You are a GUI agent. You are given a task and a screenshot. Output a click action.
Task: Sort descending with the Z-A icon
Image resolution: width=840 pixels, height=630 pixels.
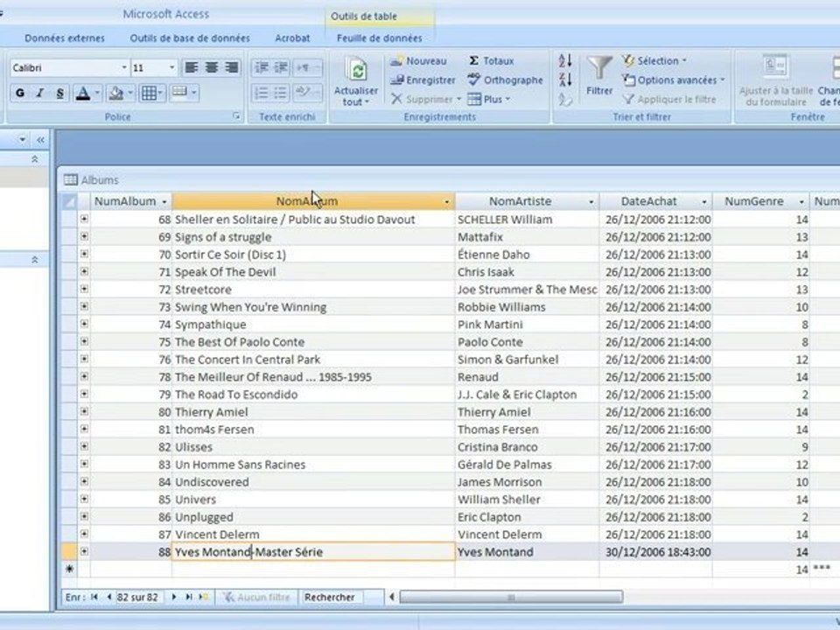(565, 80)
